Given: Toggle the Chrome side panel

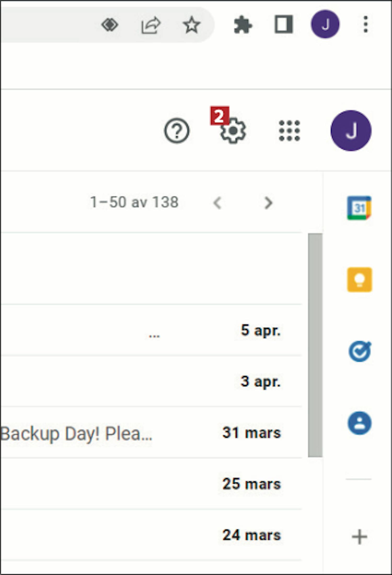Looking at the screenshot, I should [x=284, y=25].
